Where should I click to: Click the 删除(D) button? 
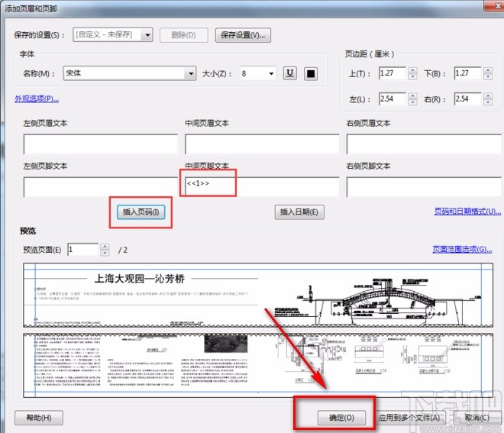point(183,35)
